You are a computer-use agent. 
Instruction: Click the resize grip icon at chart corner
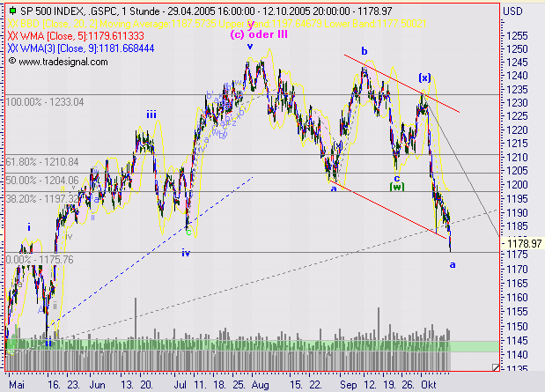(x=496, y=367)
